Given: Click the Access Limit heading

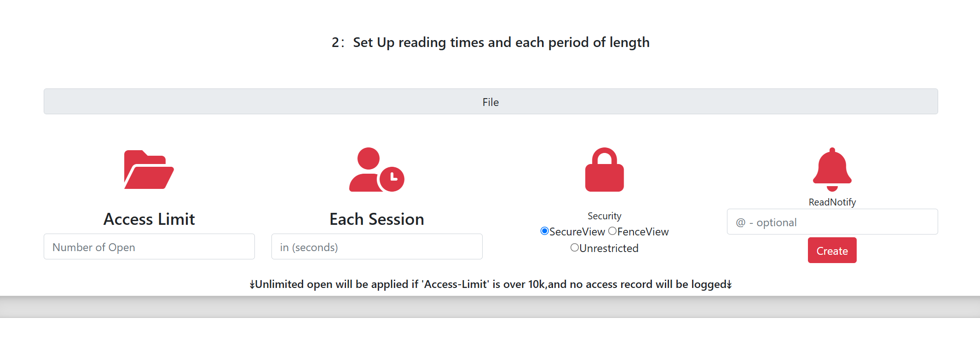Looking at the screenshot, I should click(x=149, y=219).
